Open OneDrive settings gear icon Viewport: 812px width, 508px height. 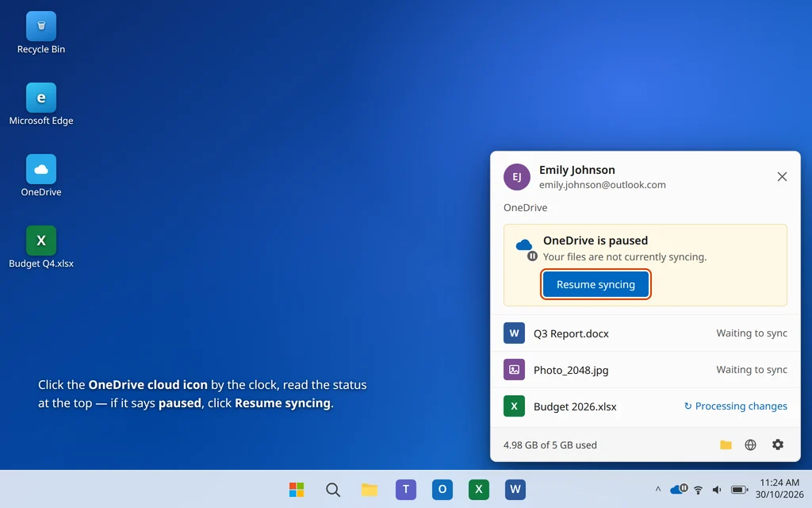(x=778, y=444)
